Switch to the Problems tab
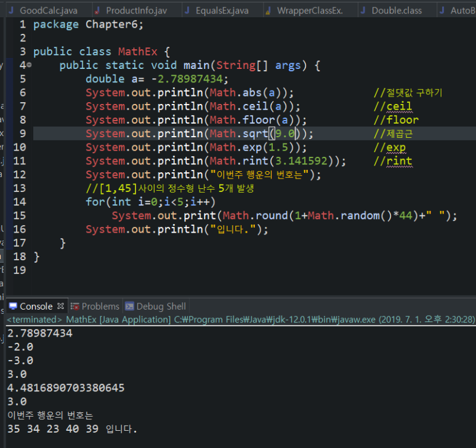Screen dimensions: 476x448 coord(100,306)
